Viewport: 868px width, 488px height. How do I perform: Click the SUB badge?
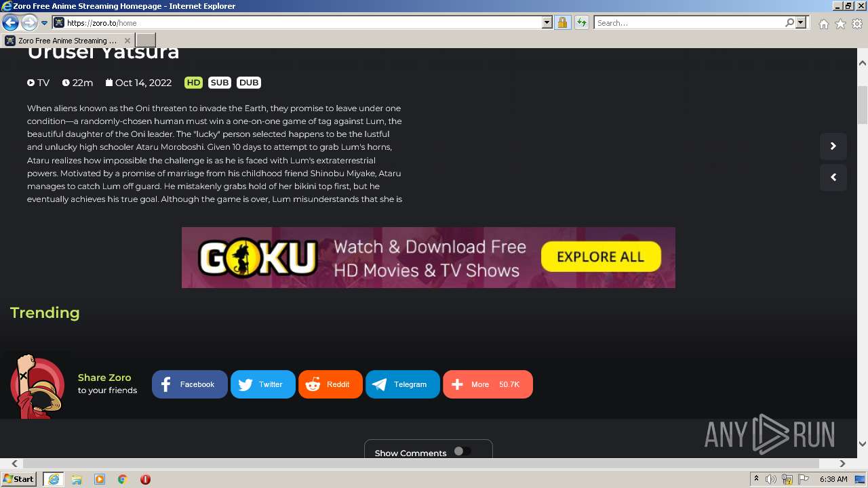[220, 83]
